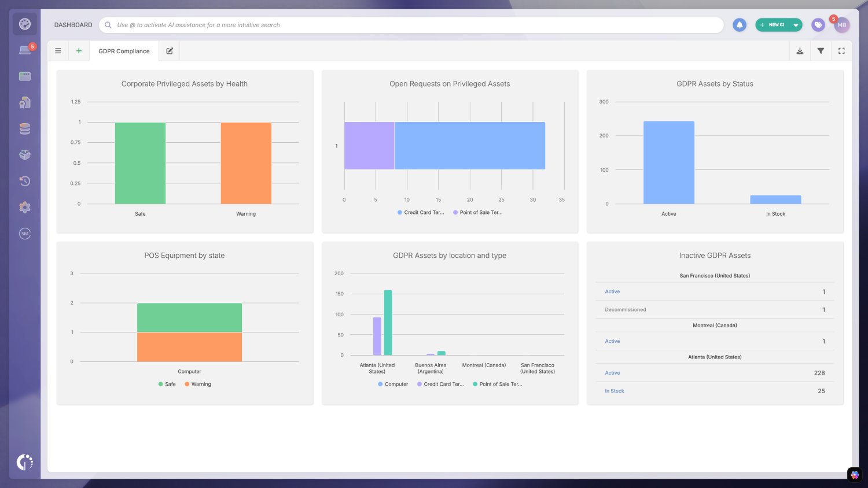Open the NEW CI dropdown arrow
Screen dimensions: 868x488
point(795,24)
